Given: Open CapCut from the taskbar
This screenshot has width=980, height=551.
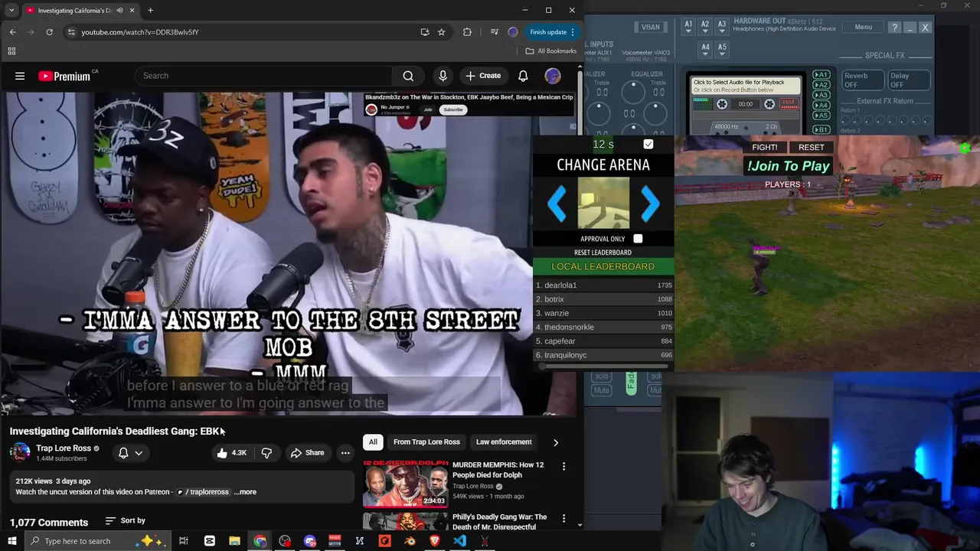Looking at the screenshot, I should coord(210,541).
